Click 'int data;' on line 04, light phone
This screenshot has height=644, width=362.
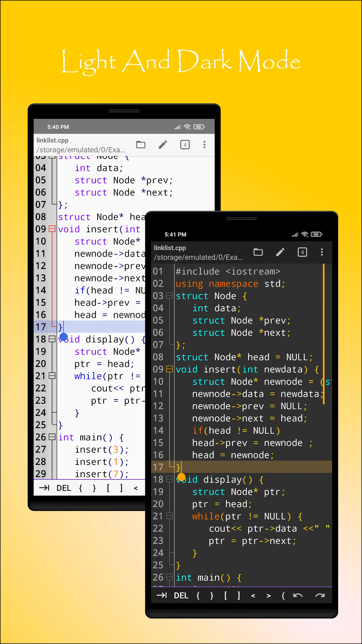[99, 168]
